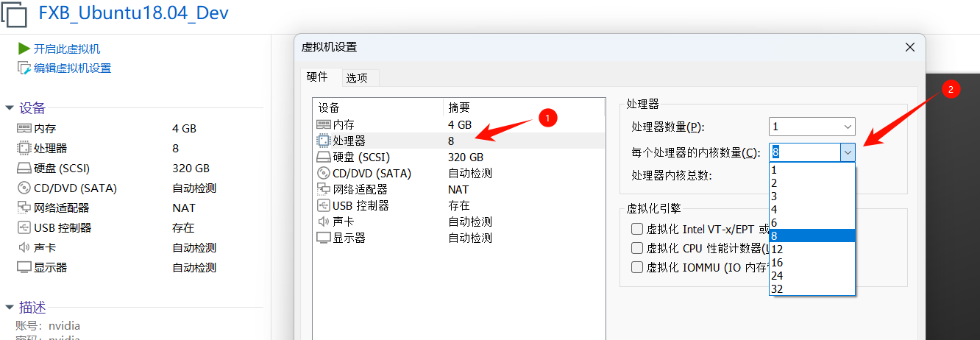
Task: Collapse the 设备 section in left panel
Action: coord(10,108)
